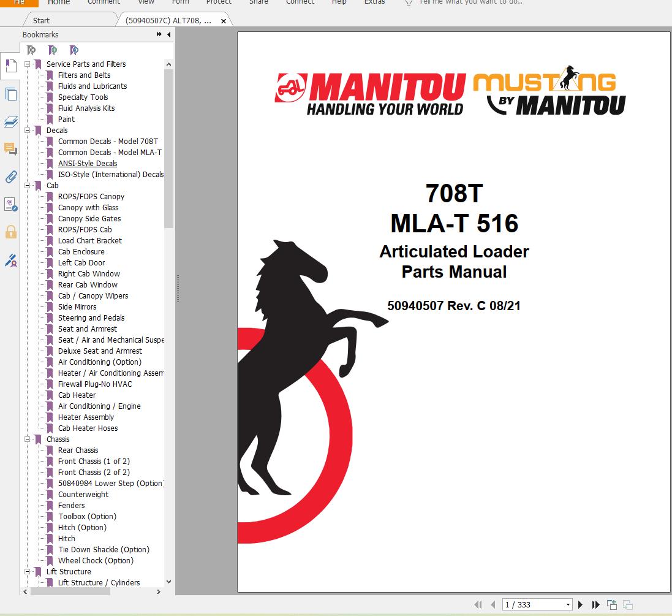The height and width of the screenshot is (616, 672).
Task: Jump to the last page
Action: tap(595, 605)
